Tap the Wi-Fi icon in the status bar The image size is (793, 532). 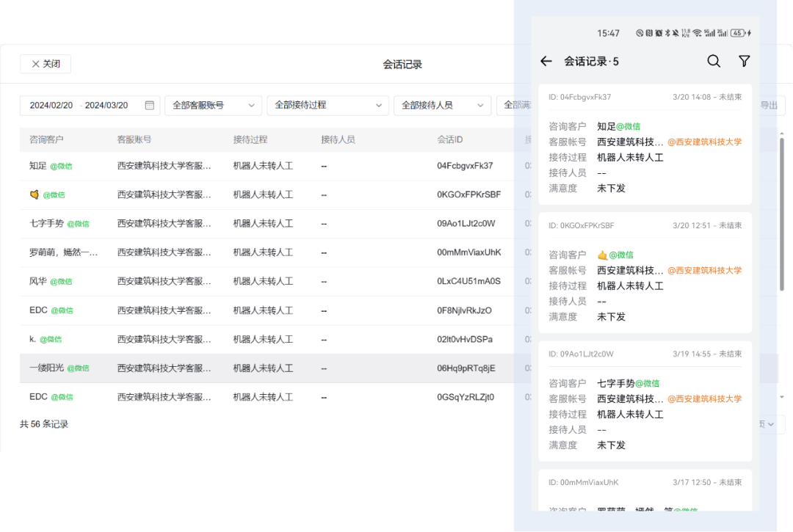(697, 33)
